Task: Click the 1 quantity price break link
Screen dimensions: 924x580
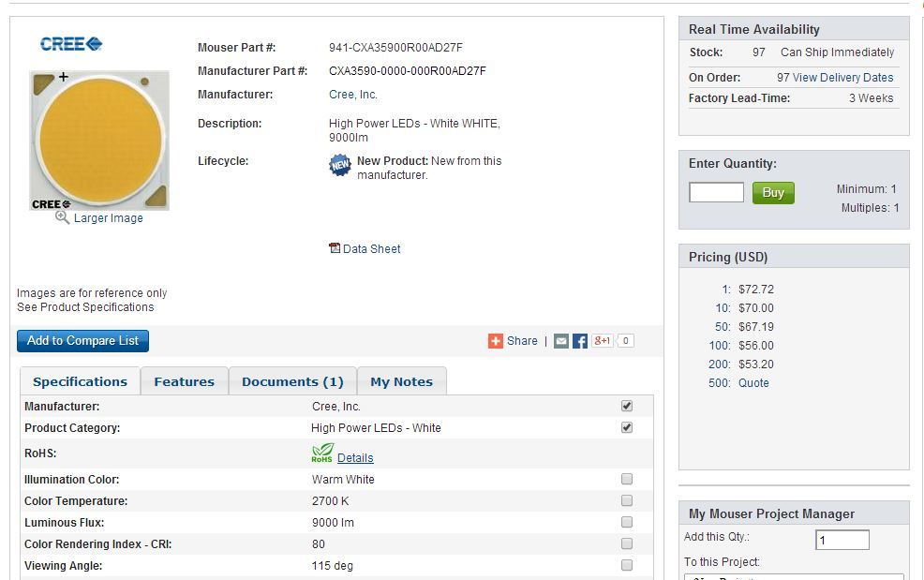Action: (726, 290)
